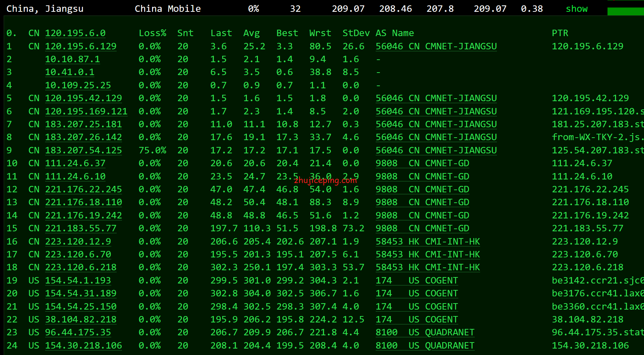Open AS 56046 CMNET-JIANGSU link in hop 9
644x355 pixels.
pos(436,150)
